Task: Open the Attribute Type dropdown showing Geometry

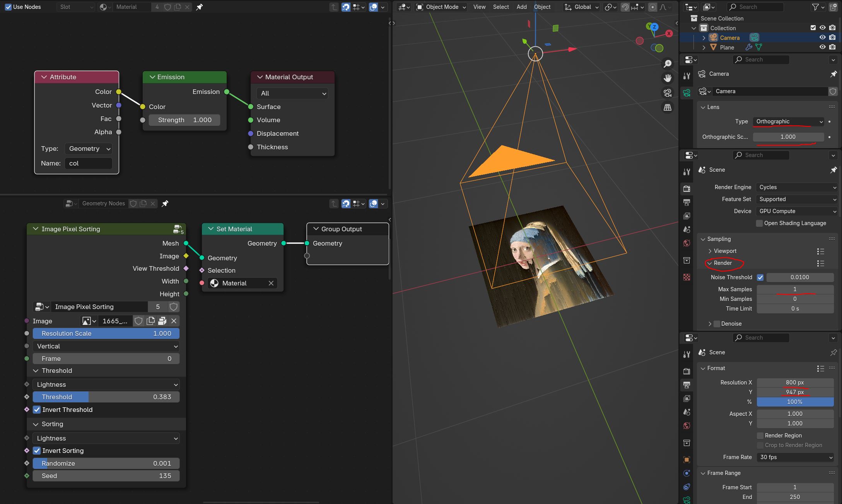Action: click(x=89, y=149)
